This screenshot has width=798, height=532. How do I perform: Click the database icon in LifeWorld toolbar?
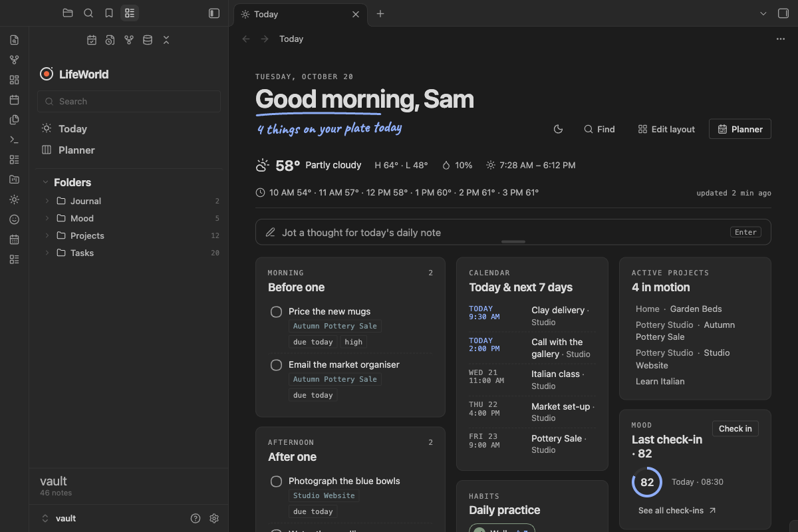coord(148,41)
